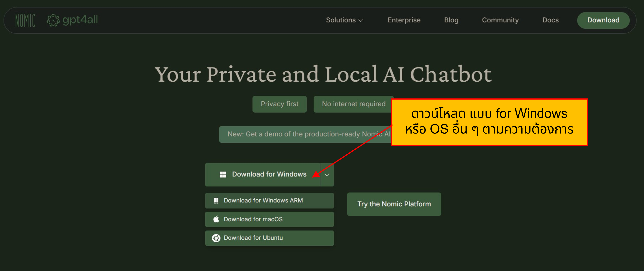This screenshot has width=644, height=271.
Task: Click the Privacy first badge
Action: 279,104
